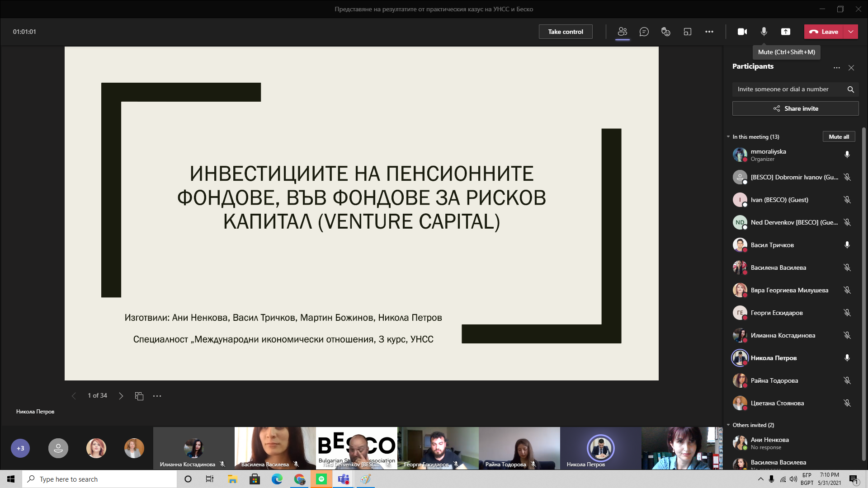
Task: Click Райна Тодорова muted microphone icon
Action: (847, 380)
